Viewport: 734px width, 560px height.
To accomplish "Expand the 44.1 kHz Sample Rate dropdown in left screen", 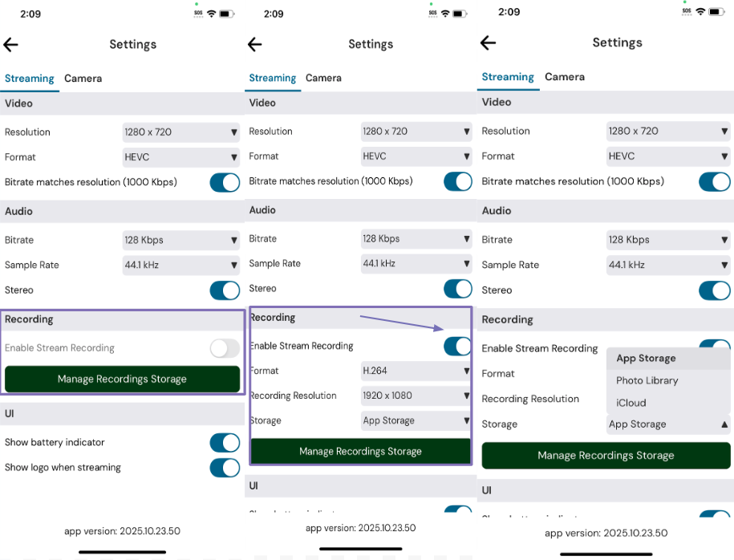I will 181,265.
